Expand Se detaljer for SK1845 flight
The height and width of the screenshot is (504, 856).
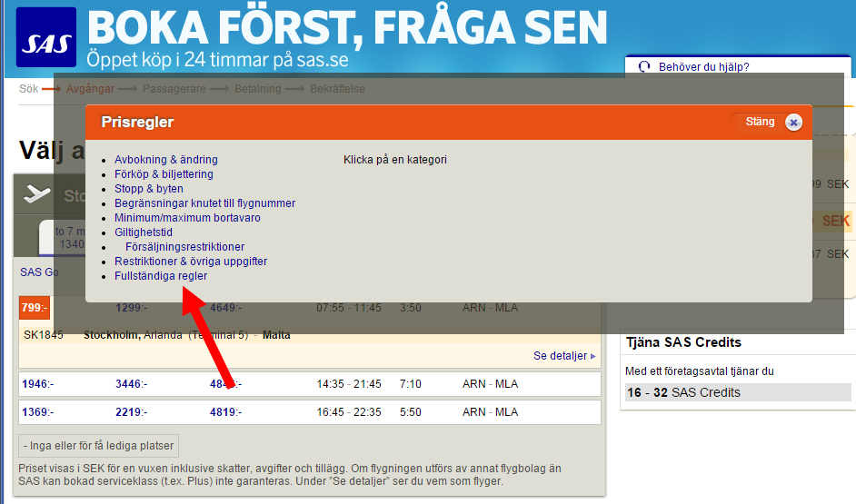point(564,356)
